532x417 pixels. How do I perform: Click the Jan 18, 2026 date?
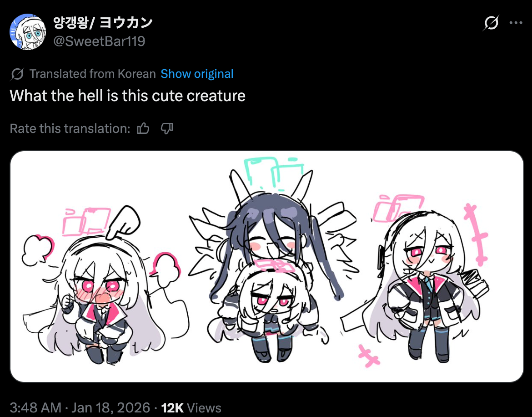[110, 407]
